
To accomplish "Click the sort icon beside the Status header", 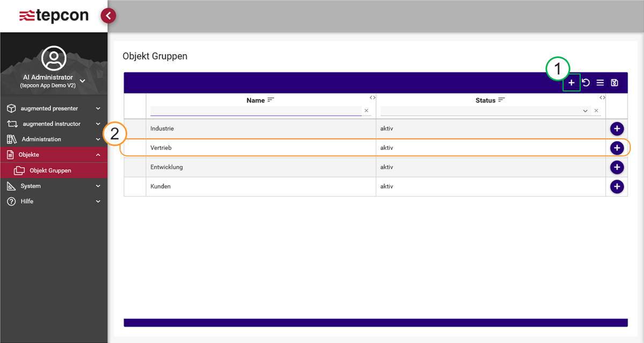I will click(502, 100).
